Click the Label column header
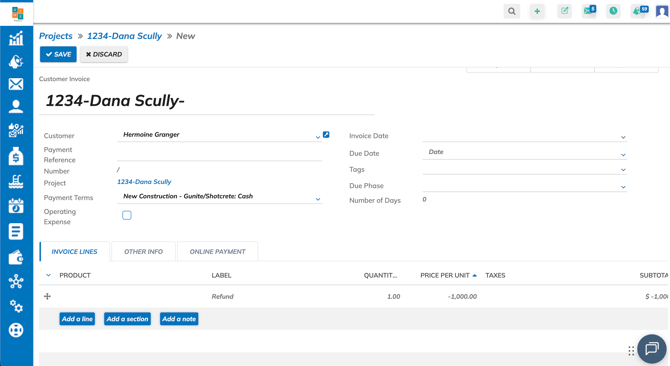This screenshot has width=670, height=366. (x=221, y=275)
